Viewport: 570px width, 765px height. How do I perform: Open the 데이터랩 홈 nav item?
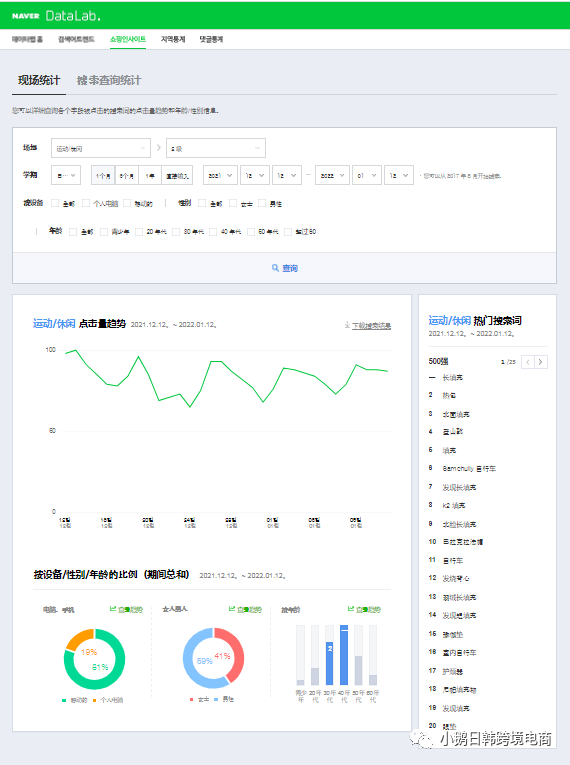coord(27,40)
